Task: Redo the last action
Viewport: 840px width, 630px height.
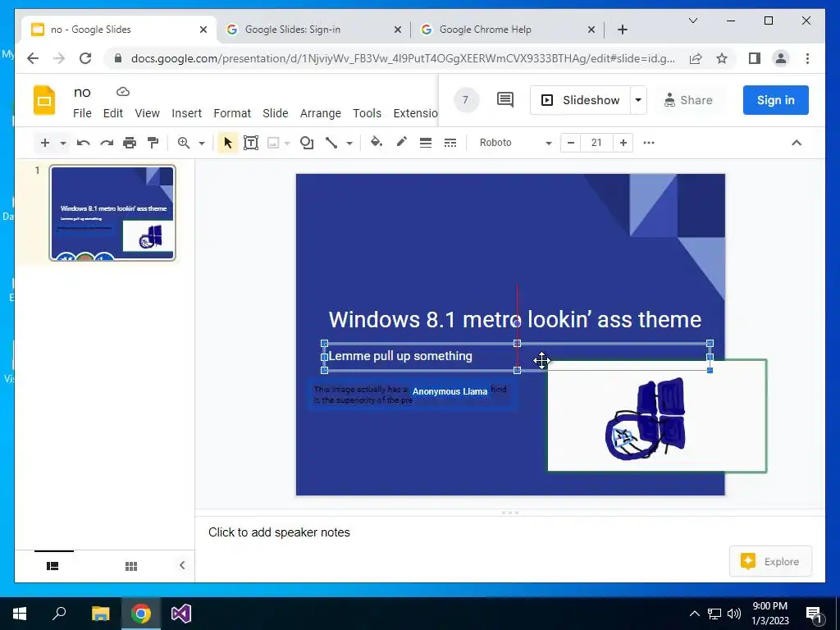Action: (x=107, y=143)
